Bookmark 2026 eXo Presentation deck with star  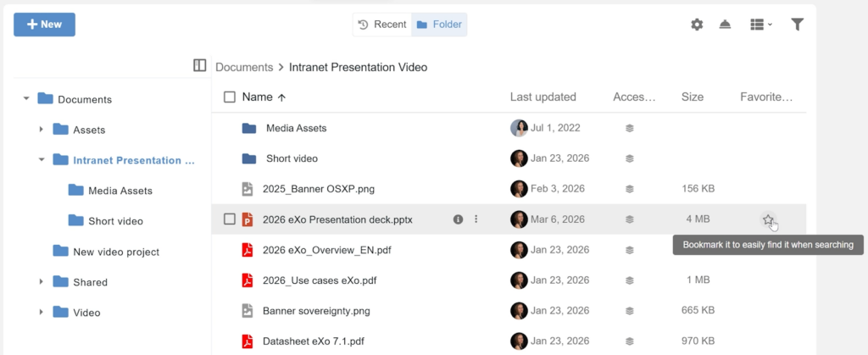click(767, 219)
